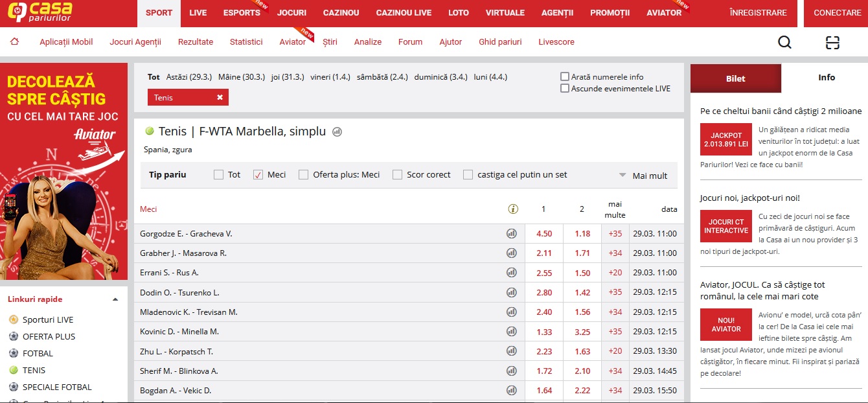Open the CAZINOU main menu item

click(341, 13)
